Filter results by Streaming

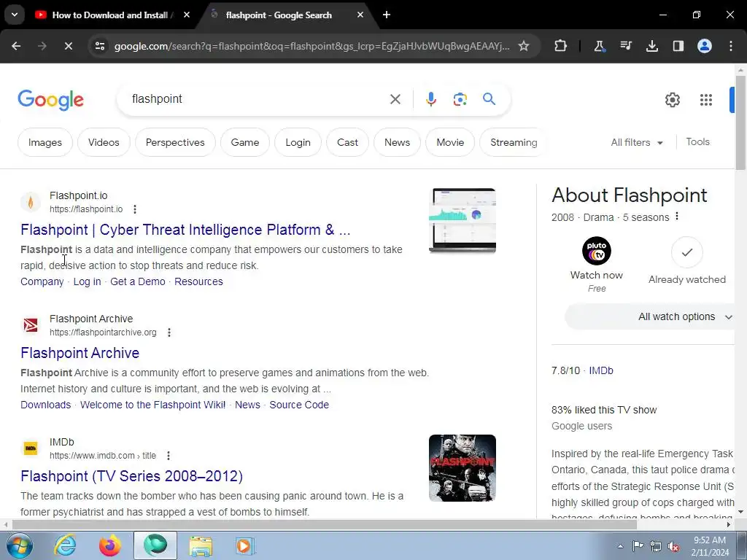pyautogui.click(x=513, y=142)
